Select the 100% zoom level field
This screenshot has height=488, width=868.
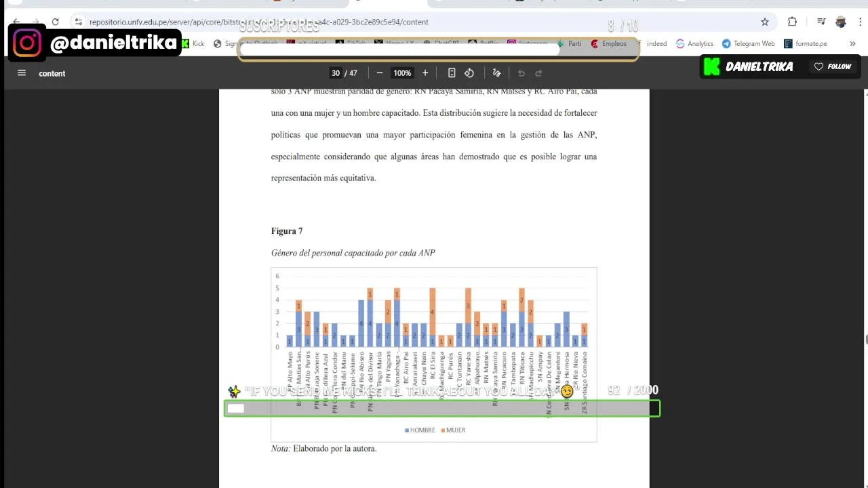[402, 73]
